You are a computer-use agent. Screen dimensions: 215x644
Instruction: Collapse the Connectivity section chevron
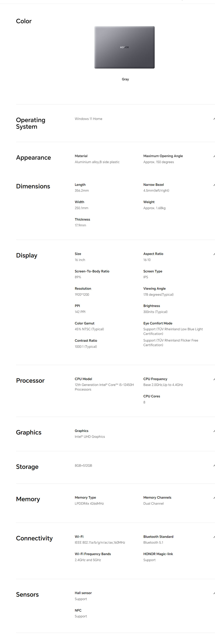[x=214, y=537]
